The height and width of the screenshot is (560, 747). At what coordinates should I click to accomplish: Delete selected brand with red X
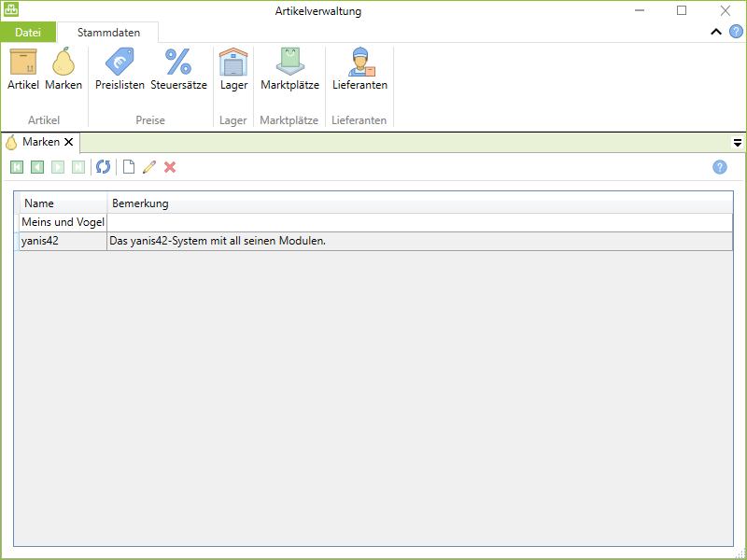[170, 167]
